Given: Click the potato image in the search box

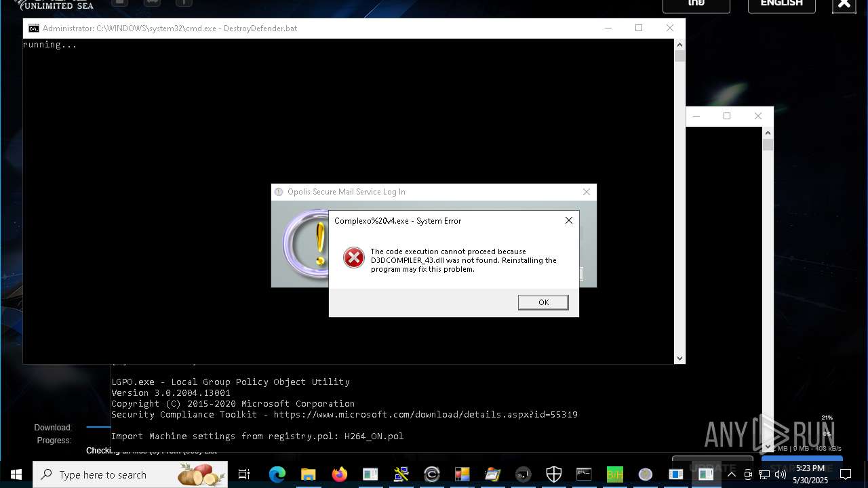Looking at the screenshot, I should coord(201,474).
